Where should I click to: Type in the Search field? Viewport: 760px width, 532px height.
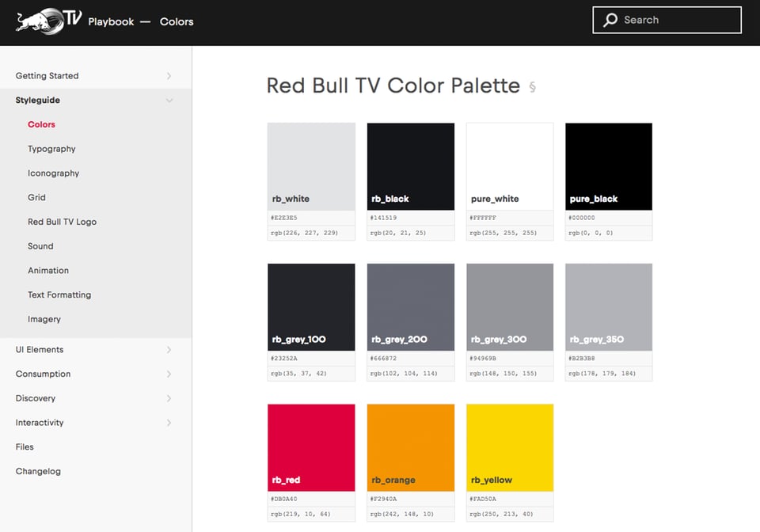click(x=677, y=21)
